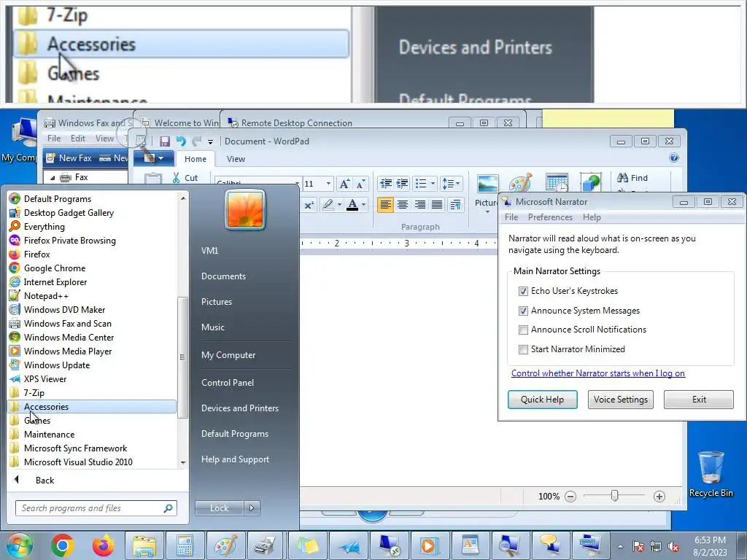Viewport: 747px width, 560px height.
Task: Open On-Screen Keyboard from the taskbar
Action: (x=589, y=545)
